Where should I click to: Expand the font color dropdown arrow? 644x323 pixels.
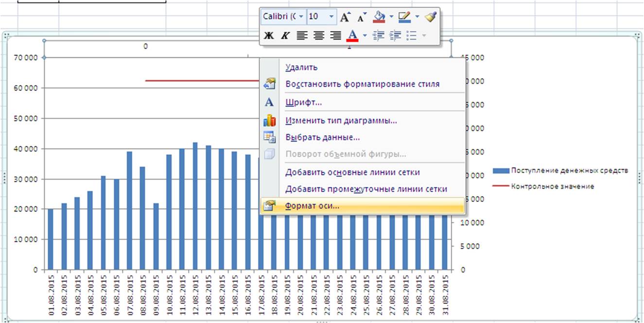365,36
